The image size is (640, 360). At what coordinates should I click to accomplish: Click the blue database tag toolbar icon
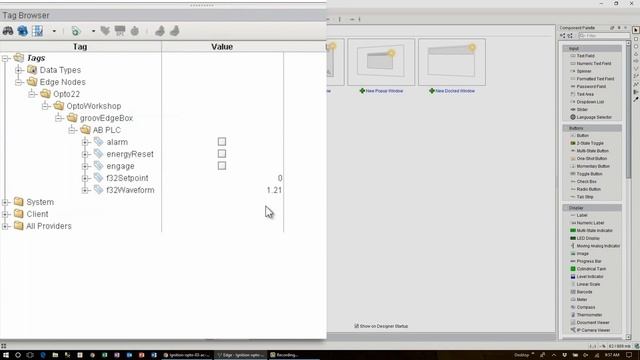[22, 31]
